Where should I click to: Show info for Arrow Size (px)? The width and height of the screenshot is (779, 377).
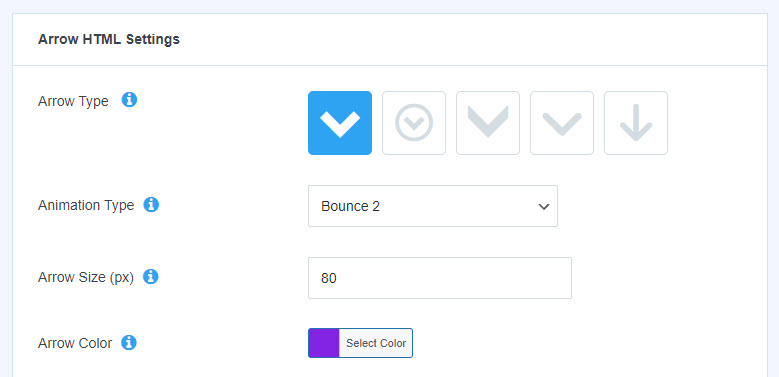(x=151, y=277)
